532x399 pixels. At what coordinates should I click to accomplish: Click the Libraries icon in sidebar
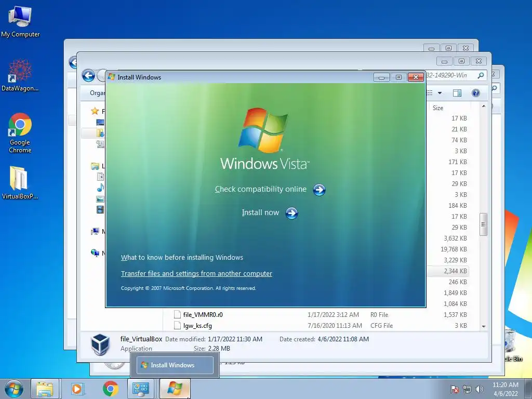(95, 166)
